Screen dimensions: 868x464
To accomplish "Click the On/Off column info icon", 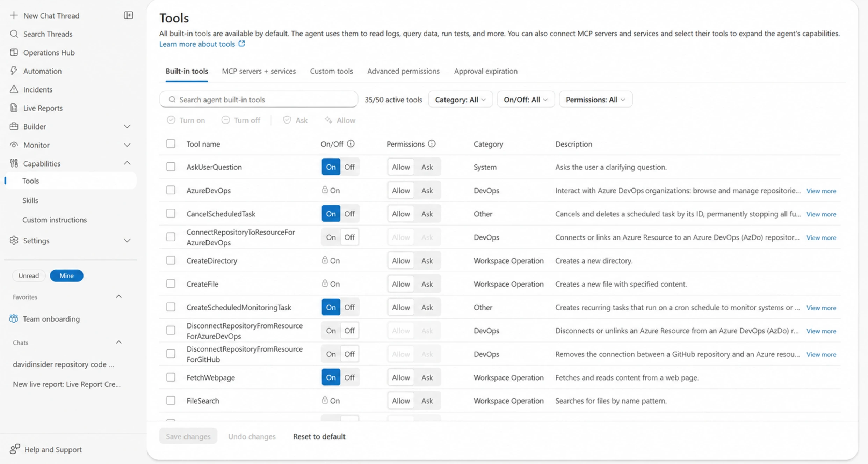I will coord(351,144).
